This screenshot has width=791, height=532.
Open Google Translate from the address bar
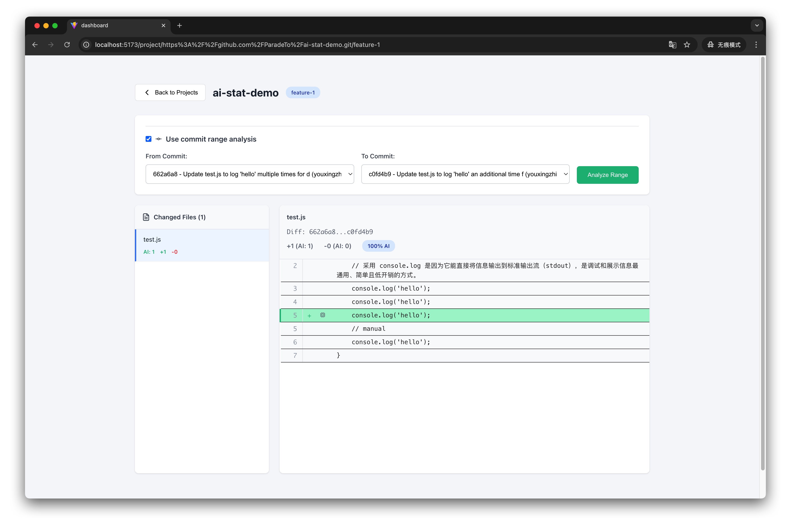coord(672,44)
